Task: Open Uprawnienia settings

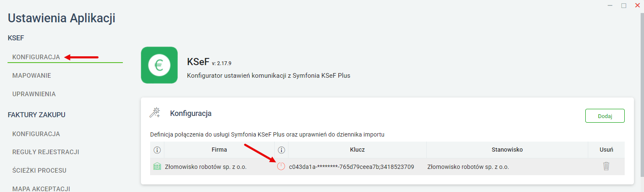Action: [34, 94]
